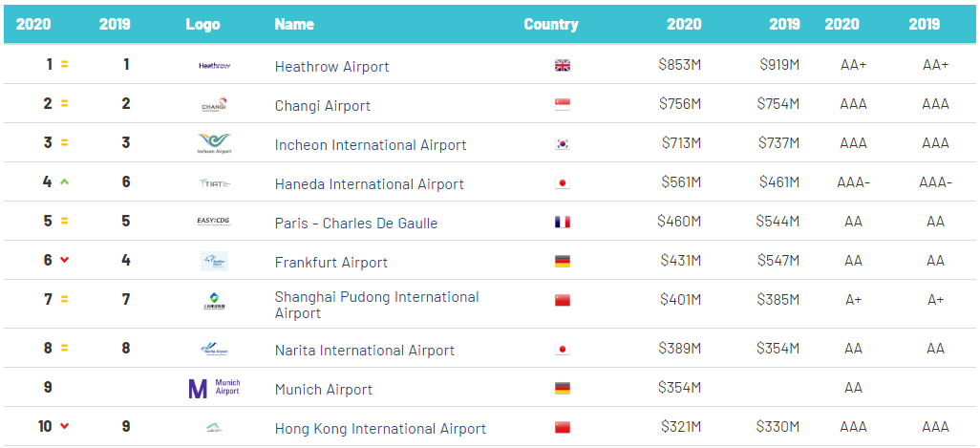This screenshot has width=980, height=448.
Task: Open the Haneda International Airport link
Action: (x=370, y=184)
